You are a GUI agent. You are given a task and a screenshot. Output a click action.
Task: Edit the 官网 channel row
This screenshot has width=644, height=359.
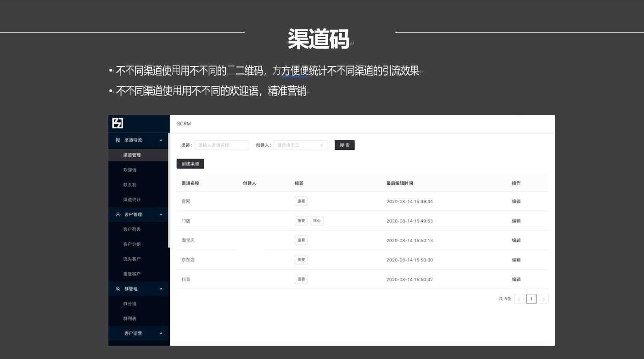pyautogui.click(x=516, y=201)
